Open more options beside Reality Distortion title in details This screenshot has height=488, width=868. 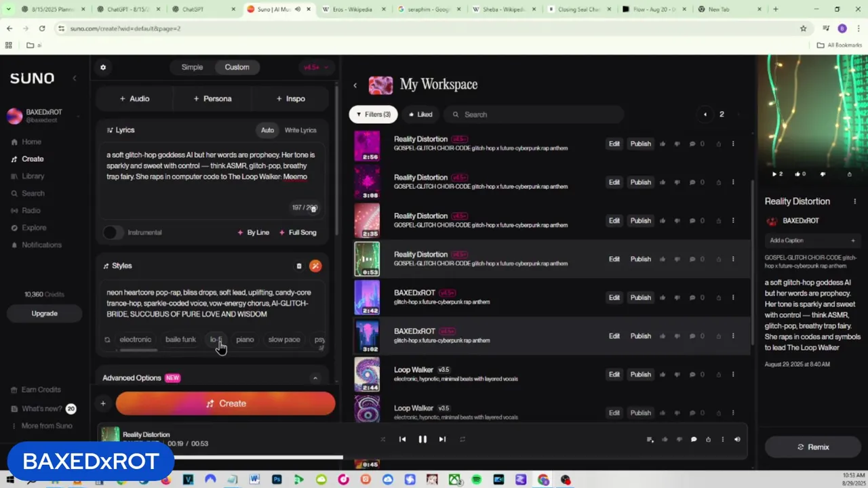tap(854, 201)
